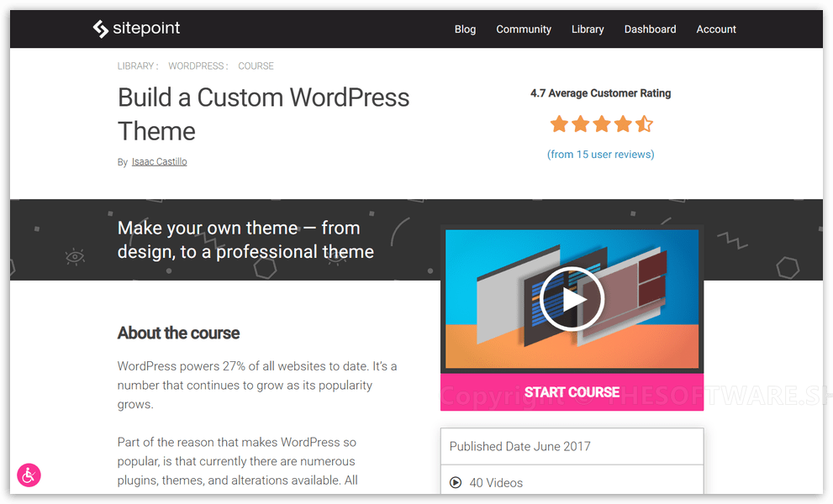Click the START COURSE button
Viewport: 833px width, 504px height.
572,392
